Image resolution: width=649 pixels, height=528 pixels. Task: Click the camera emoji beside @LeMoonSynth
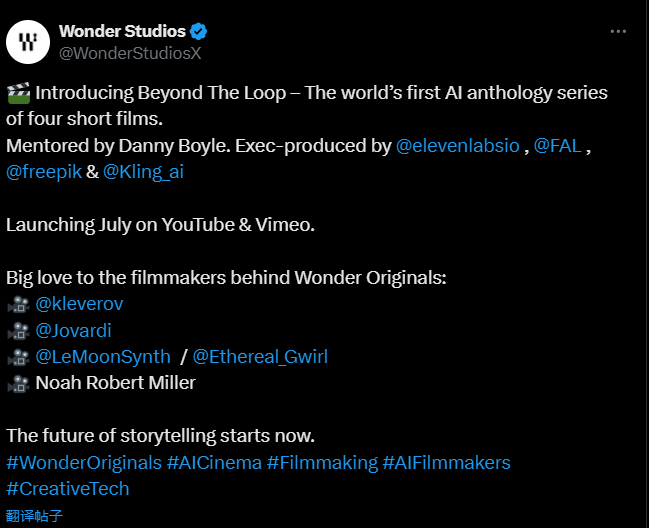pos(19,357)
